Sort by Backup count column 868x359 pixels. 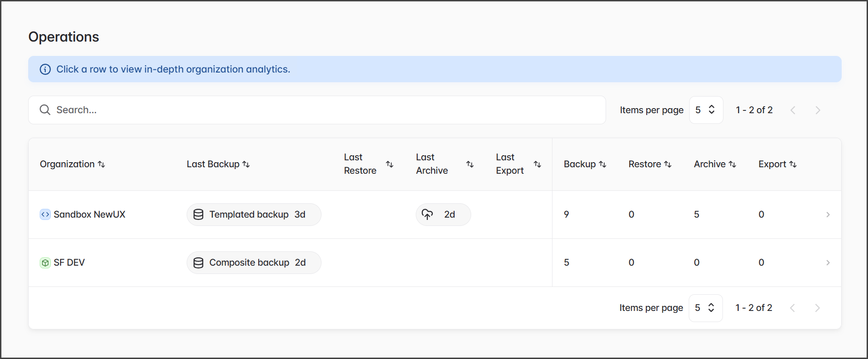tap(602, 164)
